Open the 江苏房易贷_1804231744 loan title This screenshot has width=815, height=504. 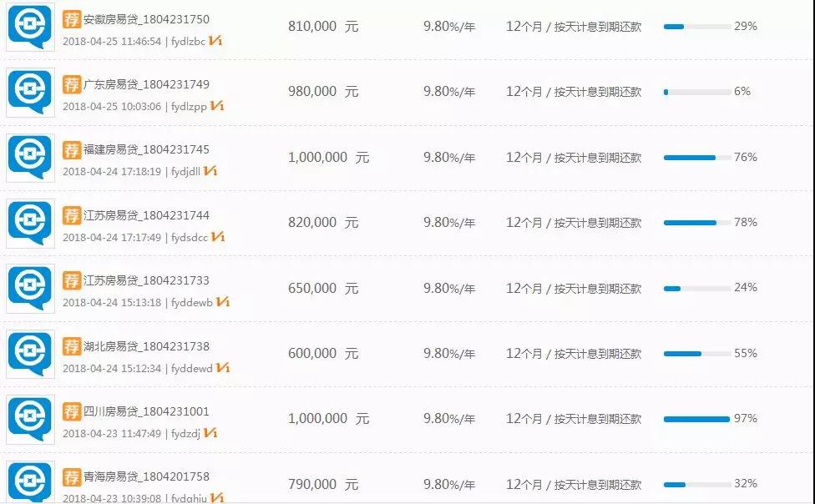pos(146,215)
